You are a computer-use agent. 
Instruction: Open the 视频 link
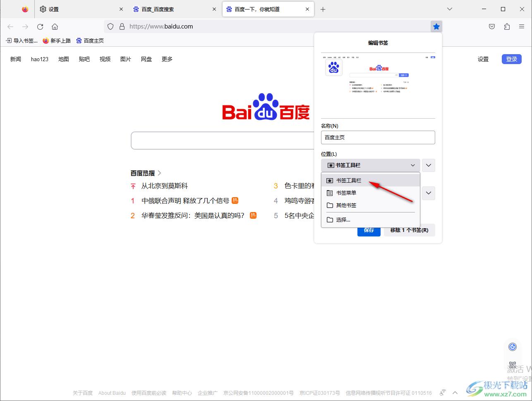point(105,59)
